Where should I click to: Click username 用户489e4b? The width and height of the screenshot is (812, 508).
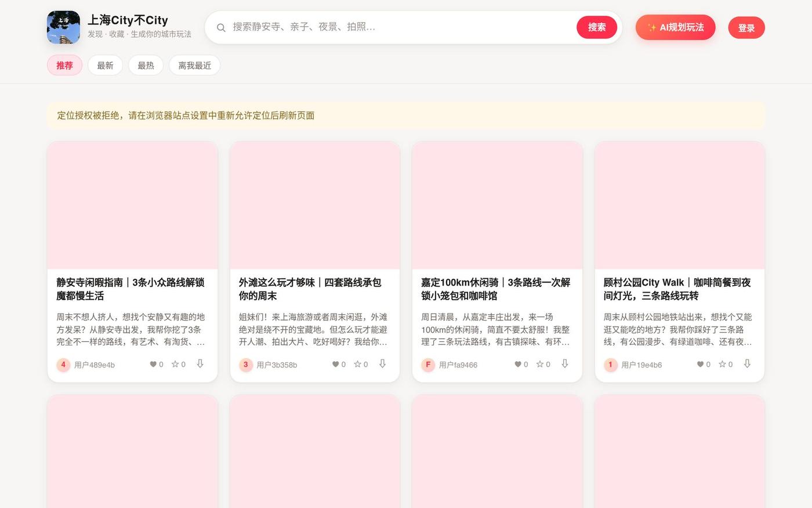[95, 365]
